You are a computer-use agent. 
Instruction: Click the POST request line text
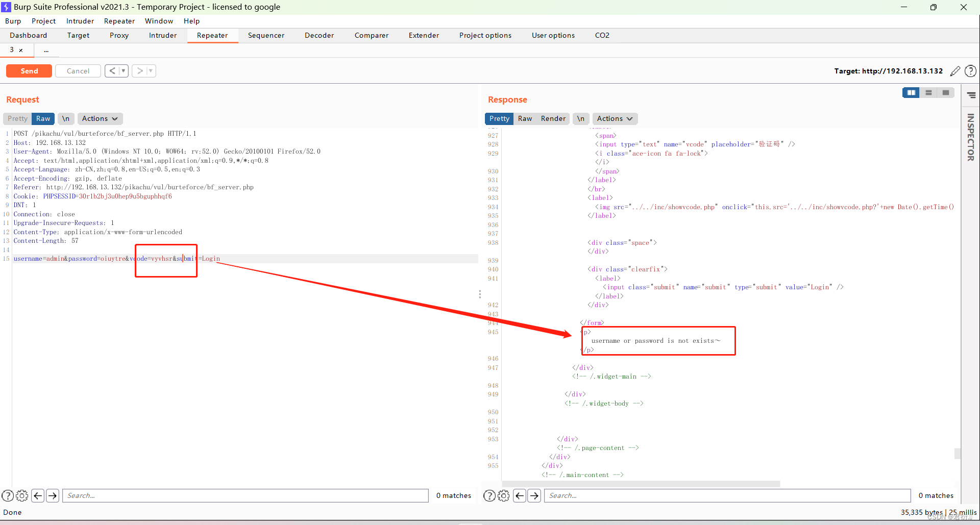(x=105, y=134)
